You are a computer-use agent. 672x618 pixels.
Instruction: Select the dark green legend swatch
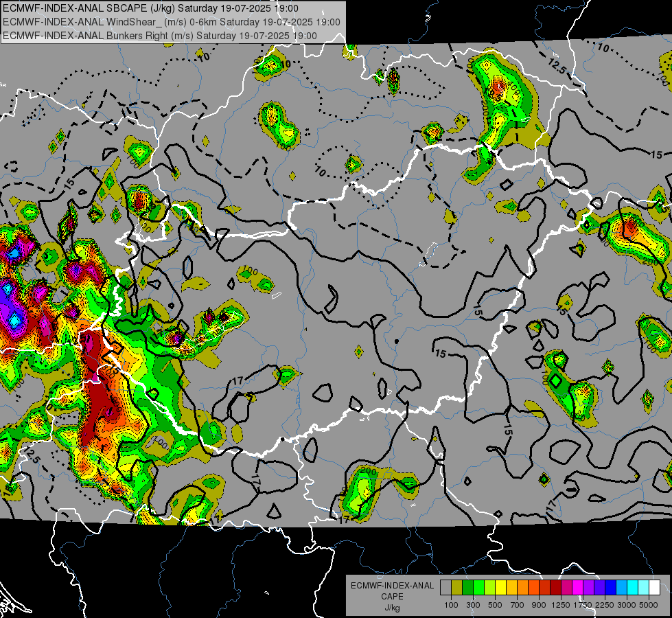click(x=467, y=587)
